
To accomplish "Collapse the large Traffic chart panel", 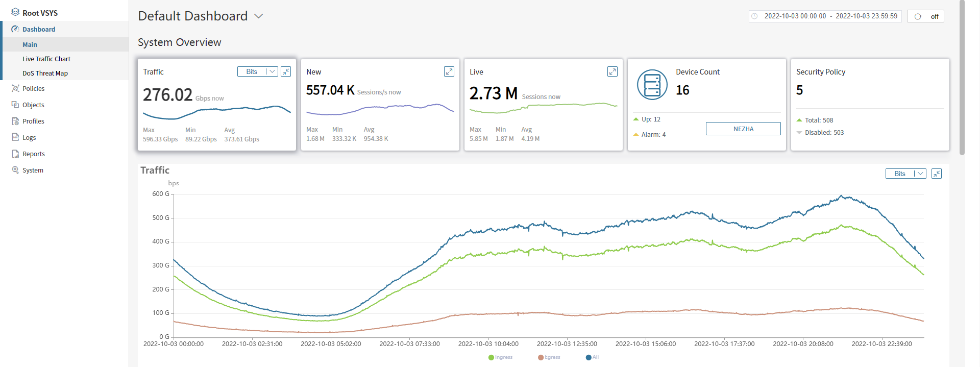I will pyautogui.click(x=936, y=174).
